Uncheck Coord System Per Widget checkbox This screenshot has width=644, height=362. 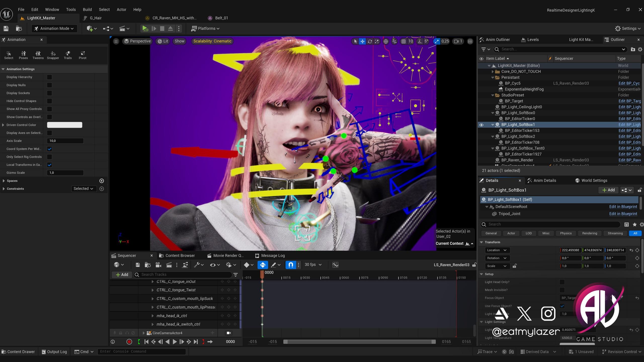pos(50,149)
